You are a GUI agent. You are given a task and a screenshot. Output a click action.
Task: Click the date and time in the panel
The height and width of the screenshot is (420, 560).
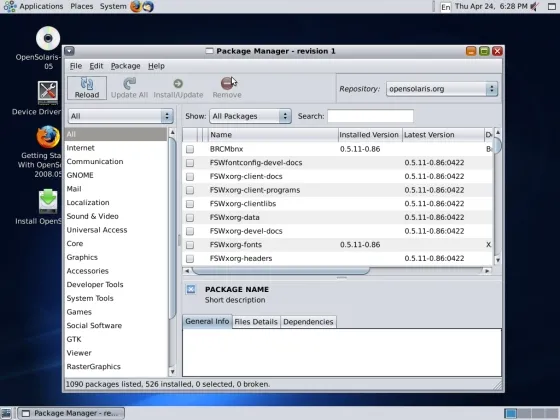click(x=491, y=6)
